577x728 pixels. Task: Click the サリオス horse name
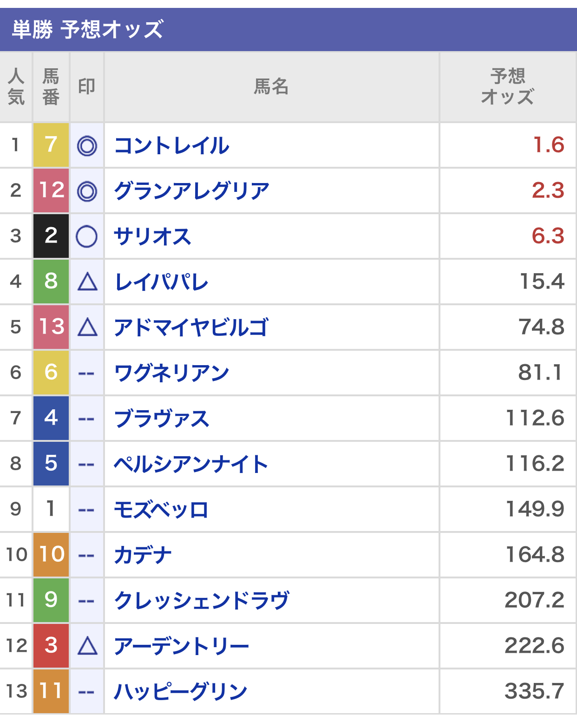(152, 236)
